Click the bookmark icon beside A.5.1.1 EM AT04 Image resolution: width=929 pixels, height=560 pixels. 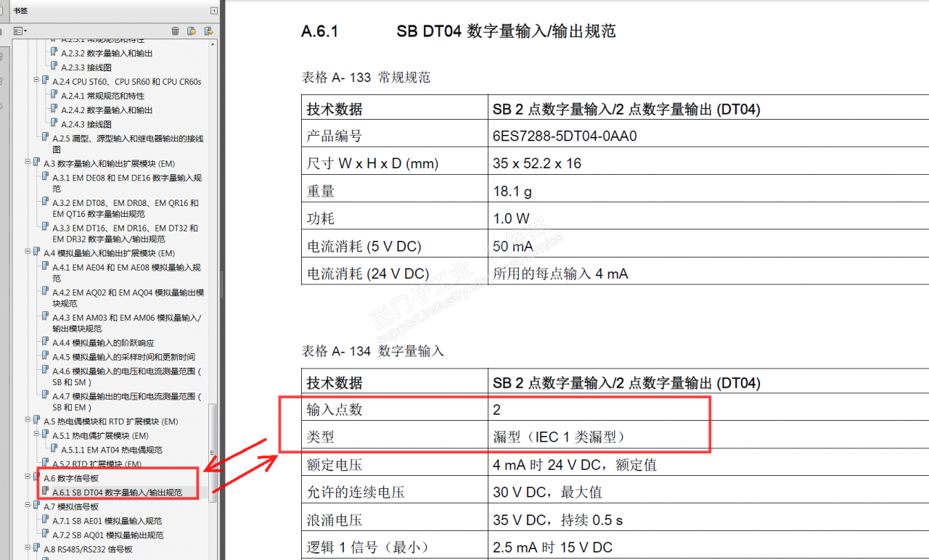54,449
